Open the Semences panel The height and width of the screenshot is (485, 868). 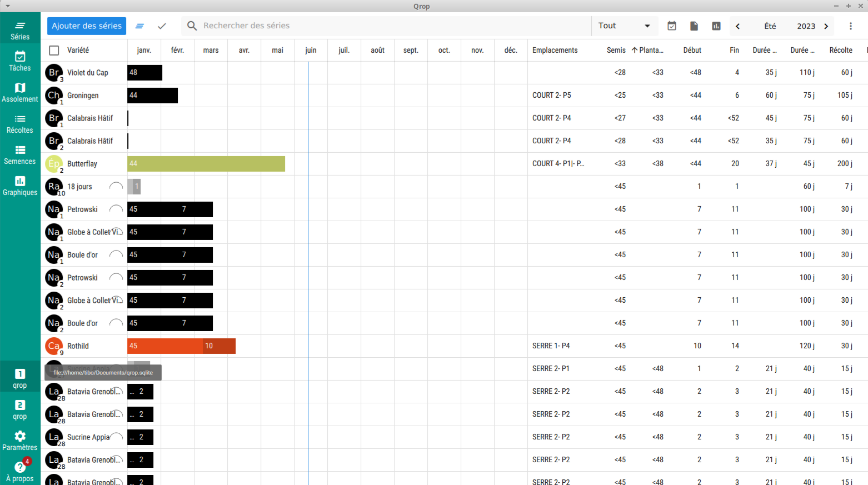19,154
